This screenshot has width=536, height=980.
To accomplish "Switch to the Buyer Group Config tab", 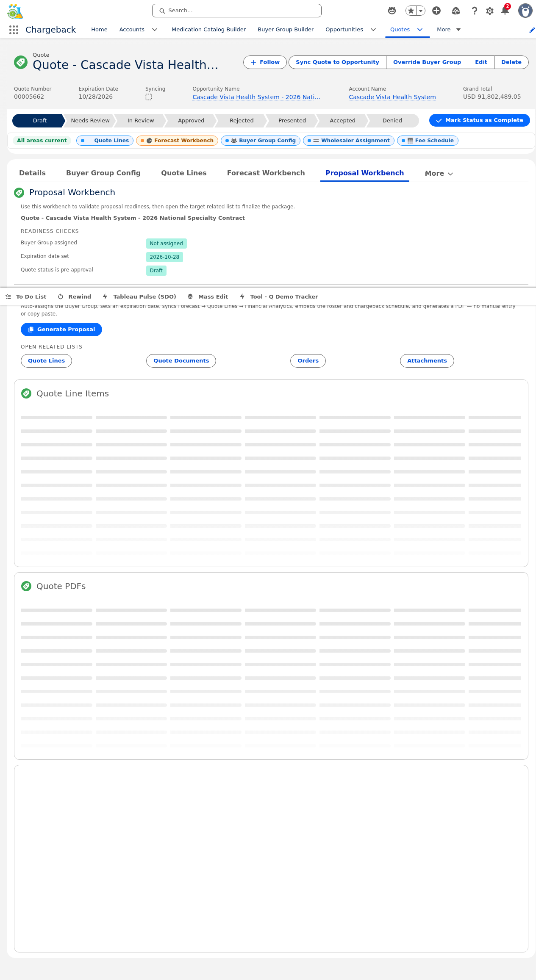I will point(103,173).
